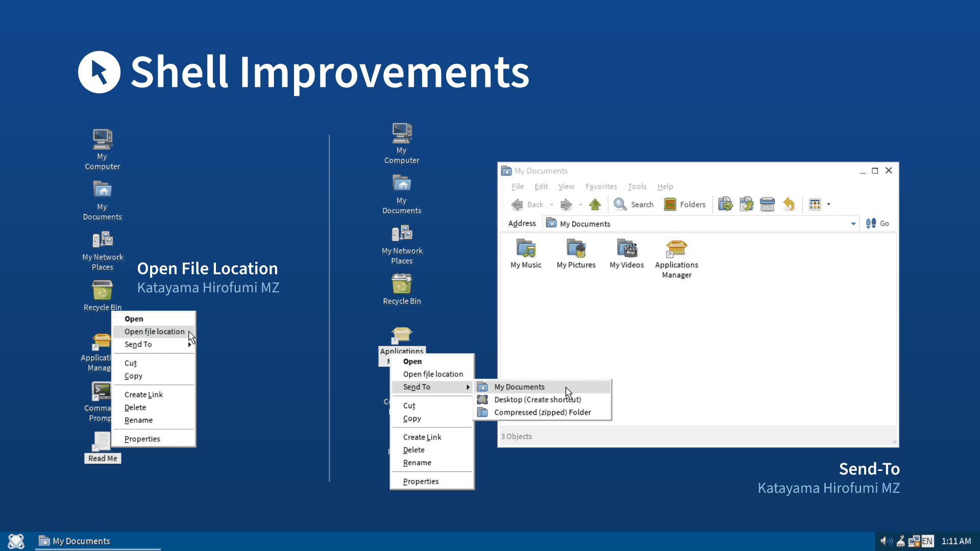Select 'Open file location' context menu item
Image resolution: width=980 pixels, height=551 pixels.
(154, 331)
